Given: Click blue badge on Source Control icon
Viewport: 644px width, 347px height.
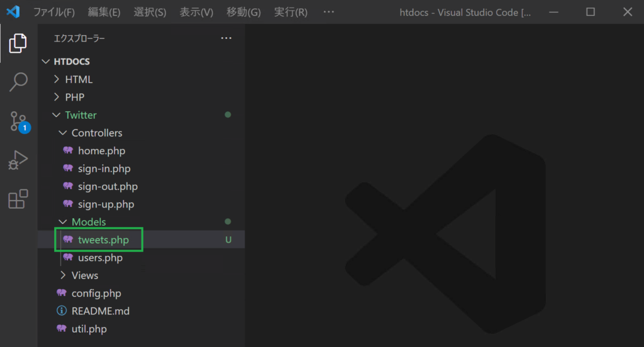Looking at the screenshot, I should click(x=25, y=128).
